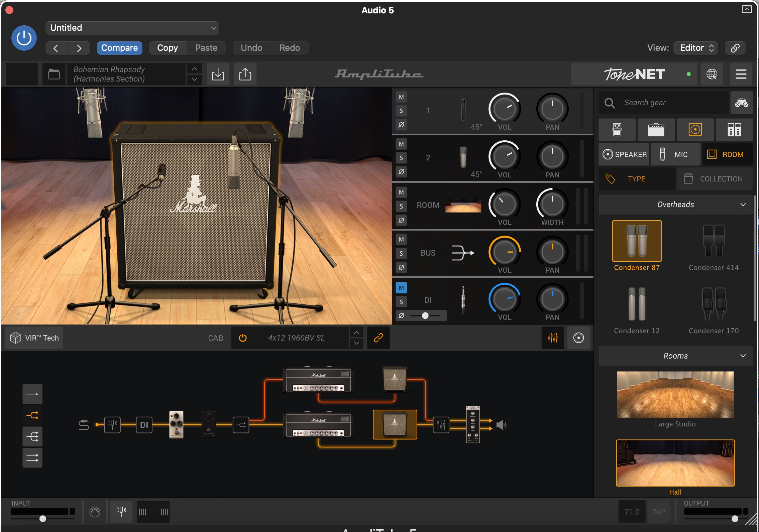
Task: Open the speaker selection view icon
Action: click(x=578, y=338)
